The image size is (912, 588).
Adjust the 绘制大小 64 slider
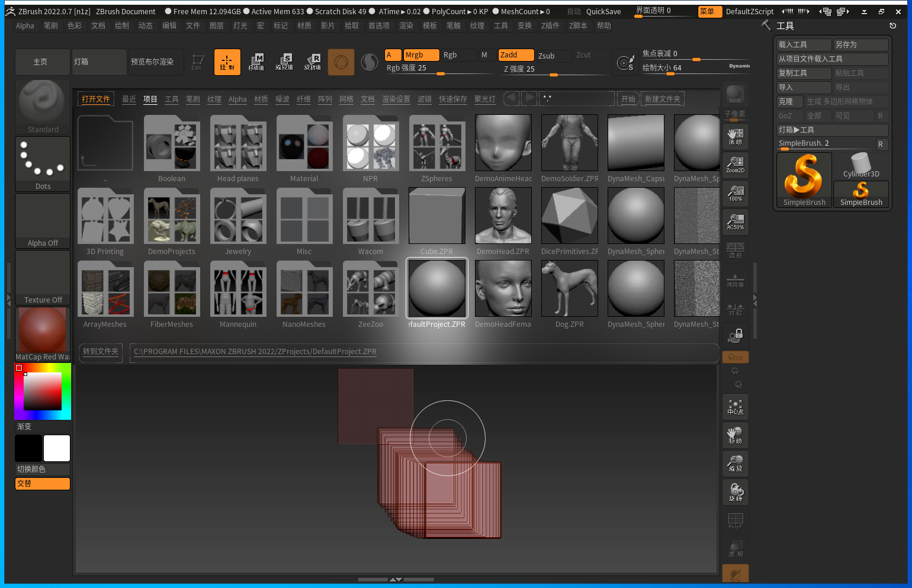[696, 68]
